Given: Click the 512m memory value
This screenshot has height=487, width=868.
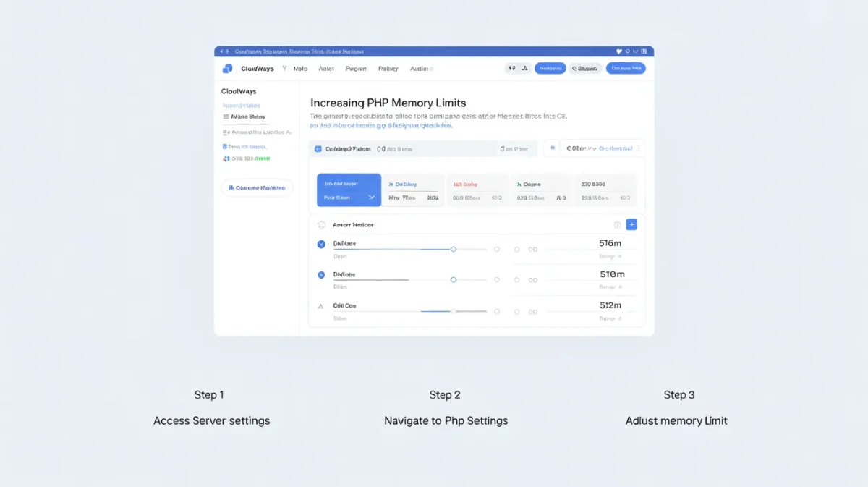Looking at the screenshot, I should (x=610, y=305).
